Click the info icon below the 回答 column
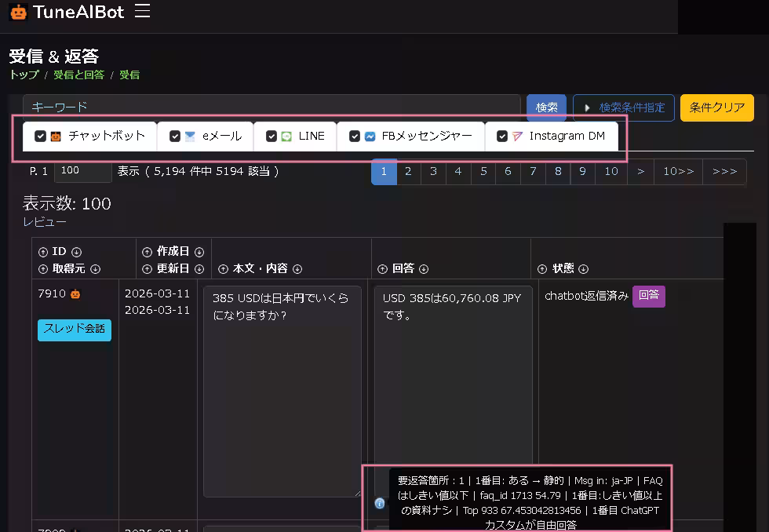The height and width of the screenshot is (532, 769). point(380,504)
